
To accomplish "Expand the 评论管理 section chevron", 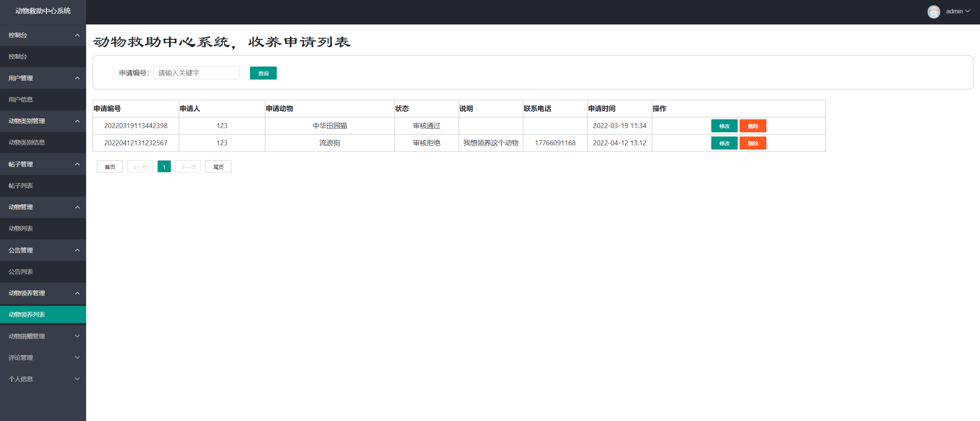I will (77, 358).
